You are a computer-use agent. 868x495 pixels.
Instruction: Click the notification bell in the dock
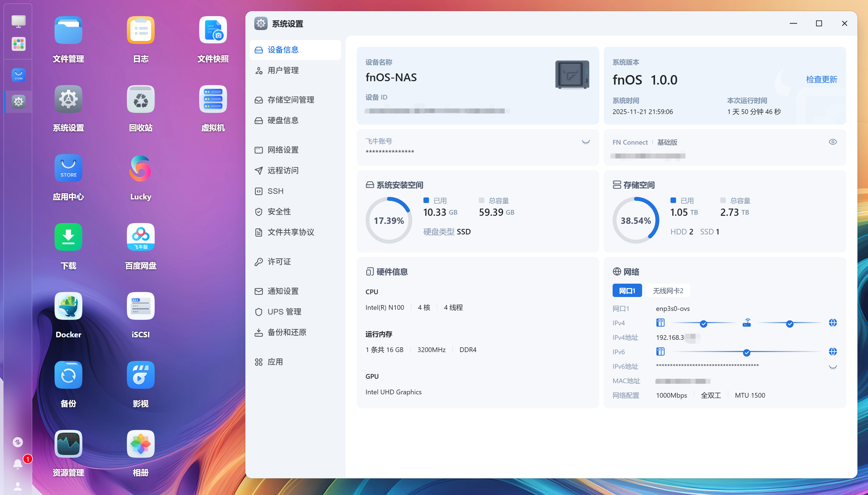(18, 464)
